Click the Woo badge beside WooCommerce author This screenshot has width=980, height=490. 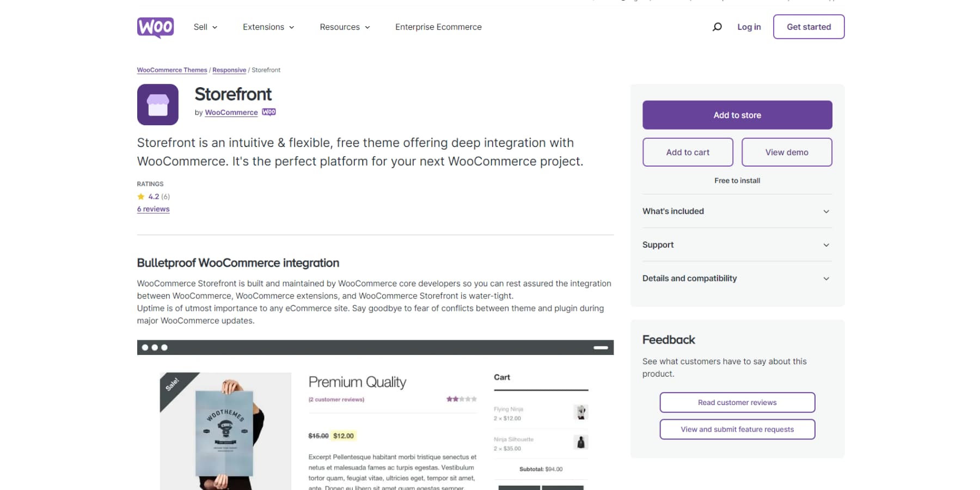coord(268,112)
